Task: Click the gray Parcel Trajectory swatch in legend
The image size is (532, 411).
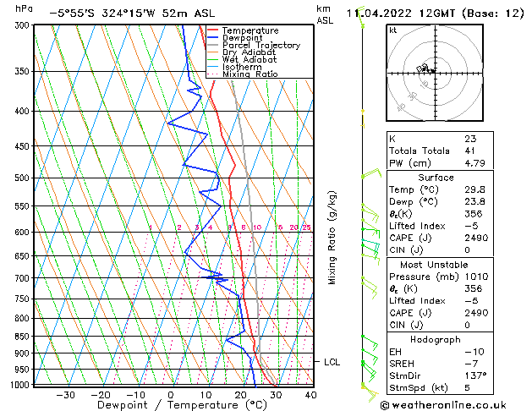Action: [213, 45]
